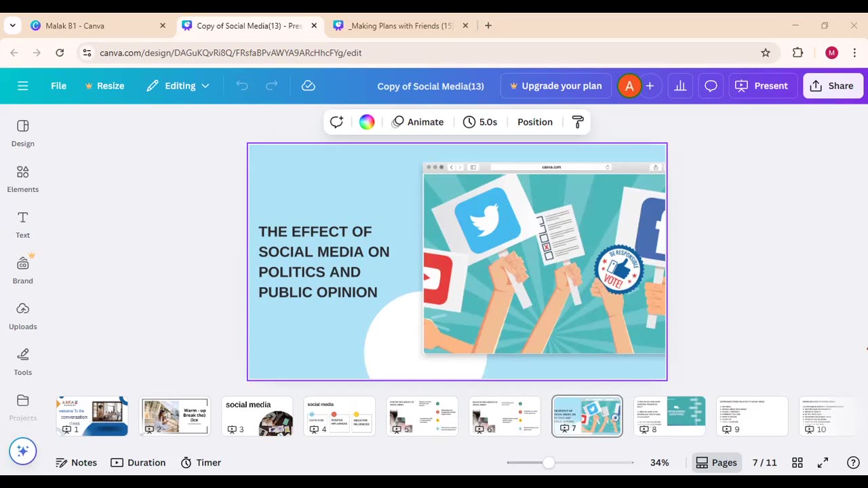The width and height of the screenshot is (868, 488).
Task: Select the social media protest illustration image
Action: [545, 264]
